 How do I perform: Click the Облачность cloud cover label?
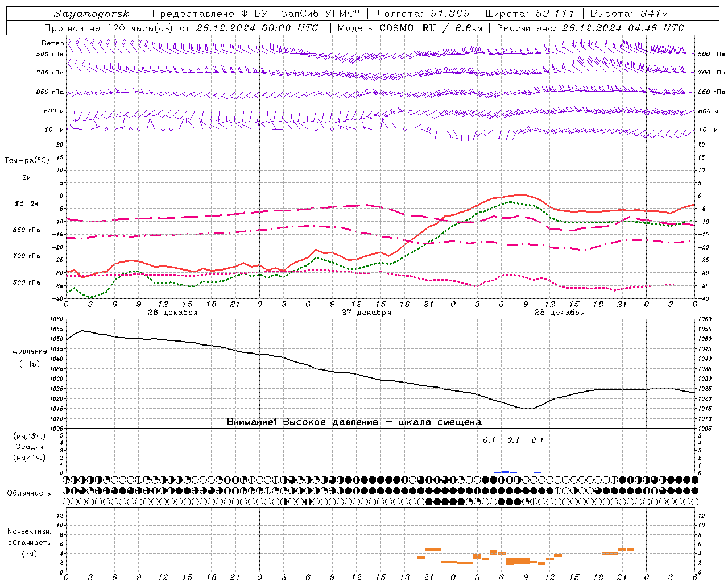(x=29, y=493)
